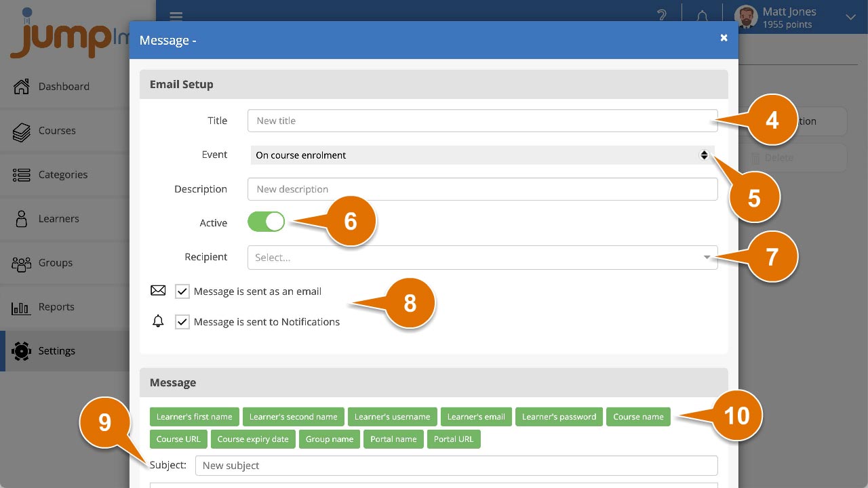The height and width of the screenshot is (488, 868).
Task: Go to Categories in the sidebar
Action: (x=64, y=175)
